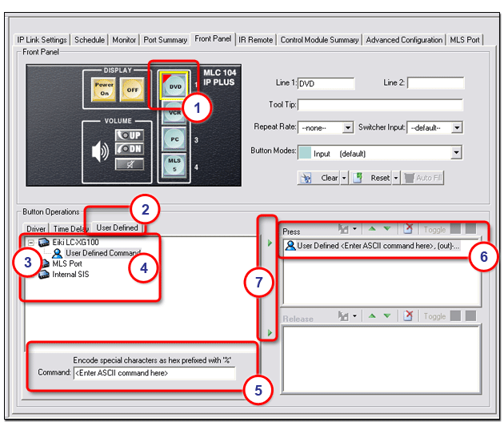Click the Line 2 text field
The image size is (504, 430).
(435, 83)
